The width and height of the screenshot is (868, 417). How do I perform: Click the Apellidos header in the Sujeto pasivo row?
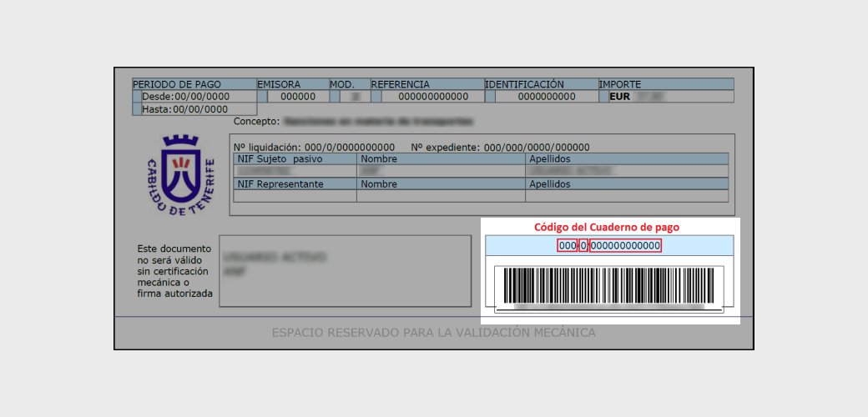coord(627,158)
